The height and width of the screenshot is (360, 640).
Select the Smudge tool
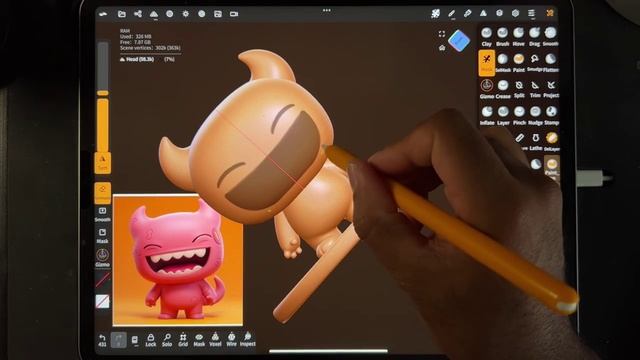(535, 62)
